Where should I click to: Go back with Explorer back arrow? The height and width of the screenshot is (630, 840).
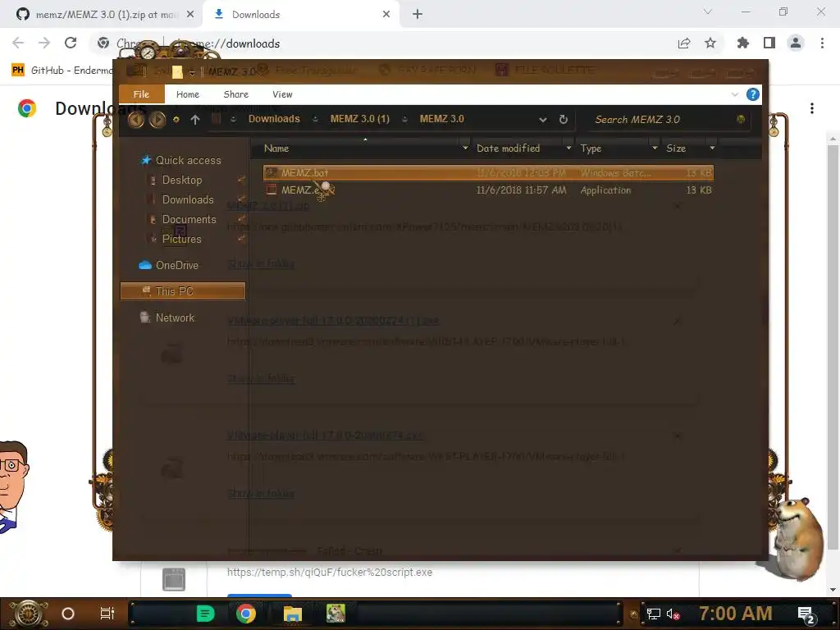(x=136, y=120)
